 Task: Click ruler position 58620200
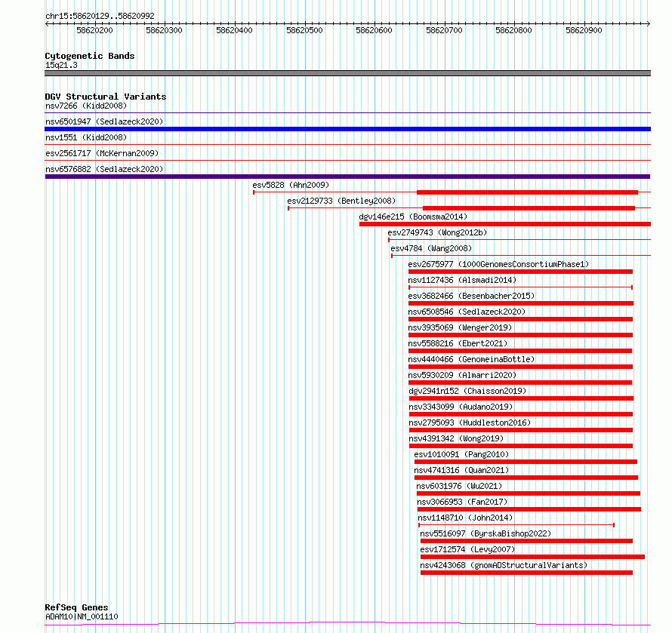pyautogui.click(x=94, y=30)
